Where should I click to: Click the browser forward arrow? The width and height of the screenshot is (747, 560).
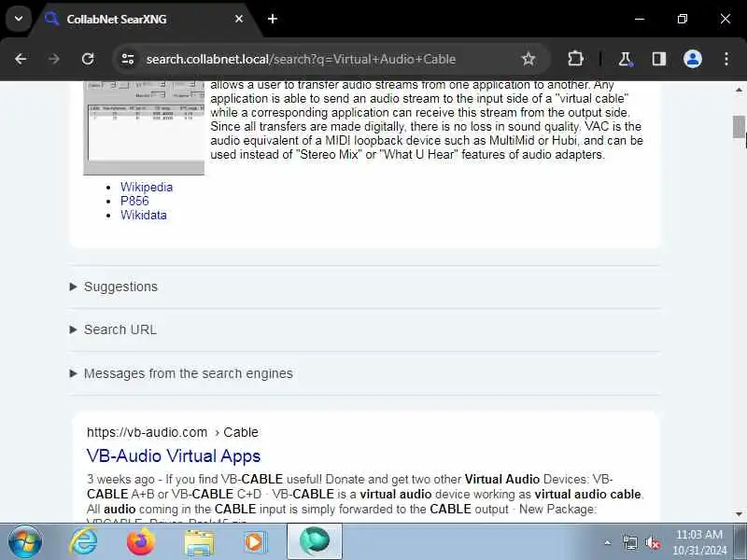click(54, 59)
